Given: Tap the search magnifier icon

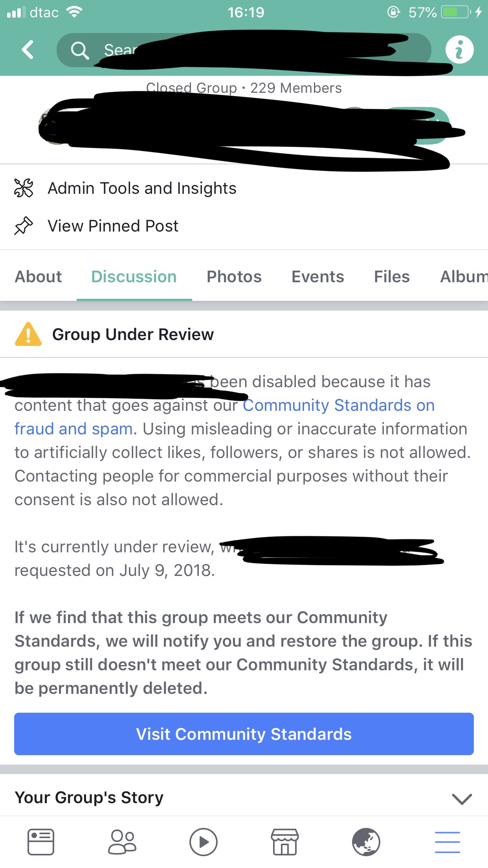Looking at the screenshot, I should click(79, 50).
